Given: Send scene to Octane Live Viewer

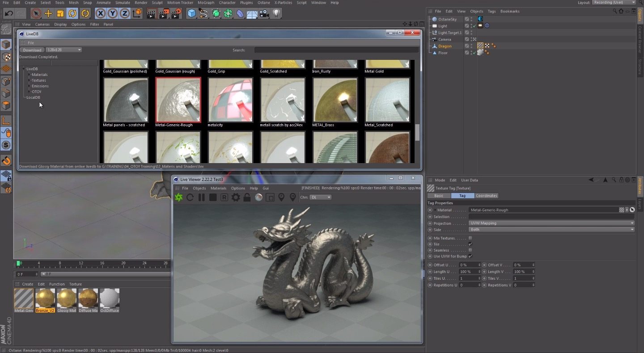Looking at the screenshot, I should (x=178, y=197).
